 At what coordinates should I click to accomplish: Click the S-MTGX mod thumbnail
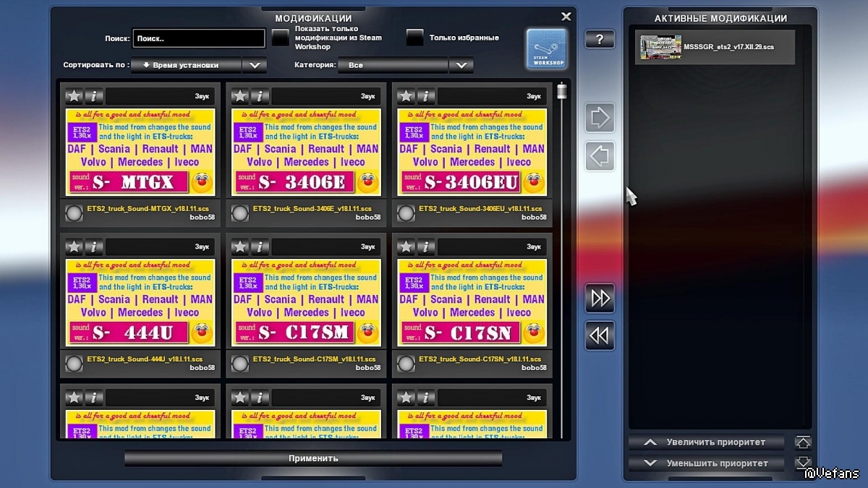click(x=140, y=152)
